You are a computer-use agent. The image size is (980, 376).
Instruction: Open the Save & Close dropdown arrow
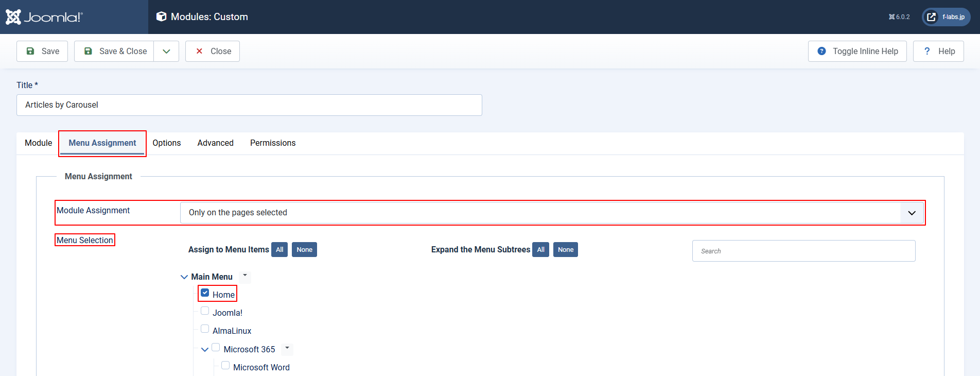coord(166,51)
